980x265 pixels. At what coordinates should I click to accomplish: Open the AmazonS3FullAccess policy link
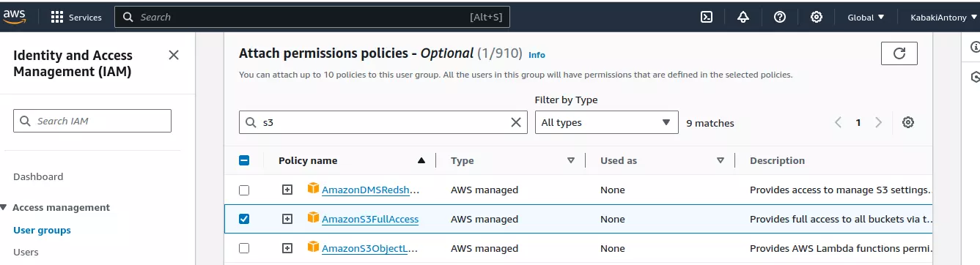pos(370,219)
